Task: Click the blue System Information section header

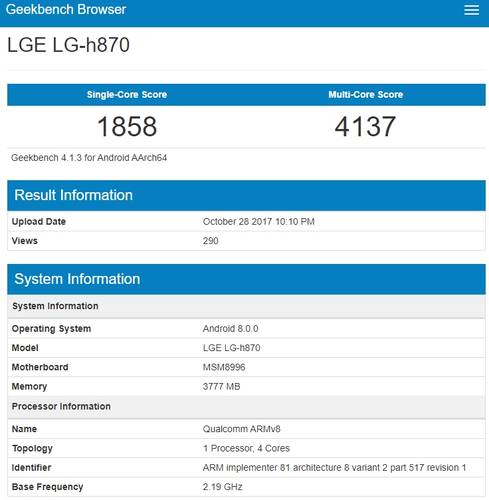Action: [x=246, y=279]
